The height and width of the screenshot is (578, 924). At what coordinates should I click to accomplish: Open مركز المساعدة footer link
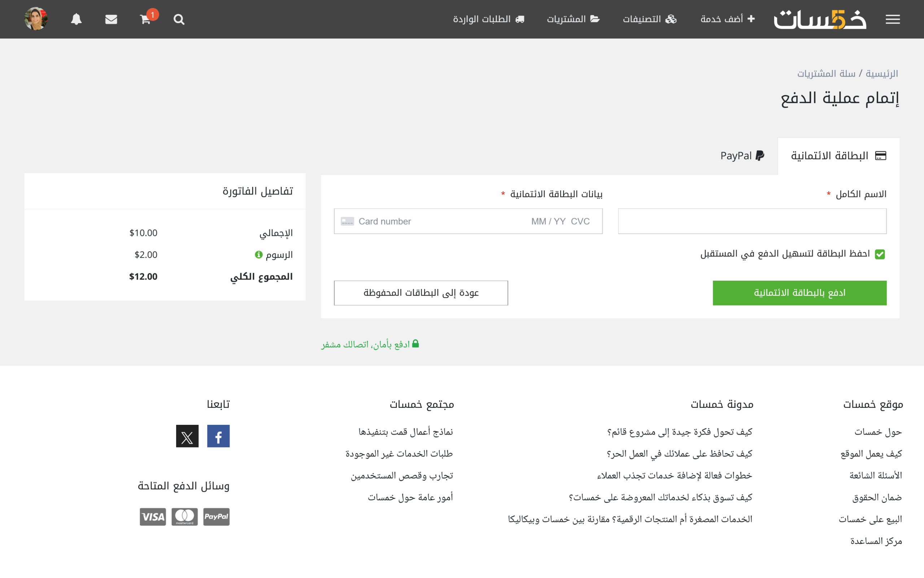tap(876, 541)
